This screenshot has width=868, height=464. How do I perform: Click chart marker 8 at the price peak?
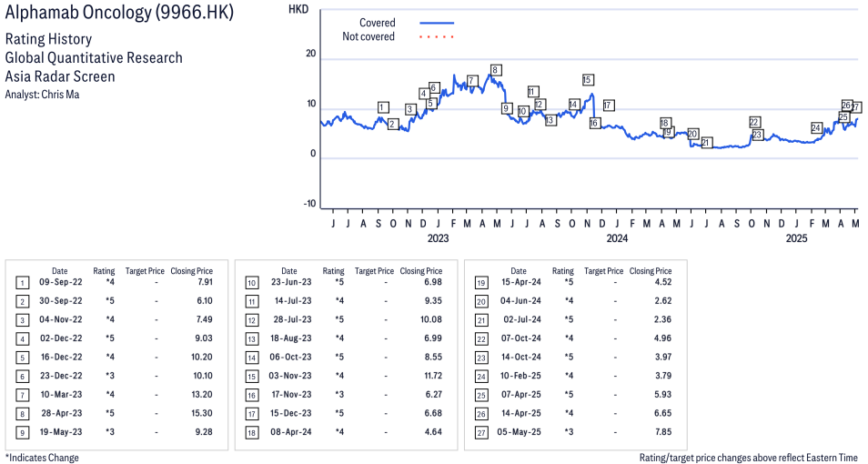tap(496, 70)
